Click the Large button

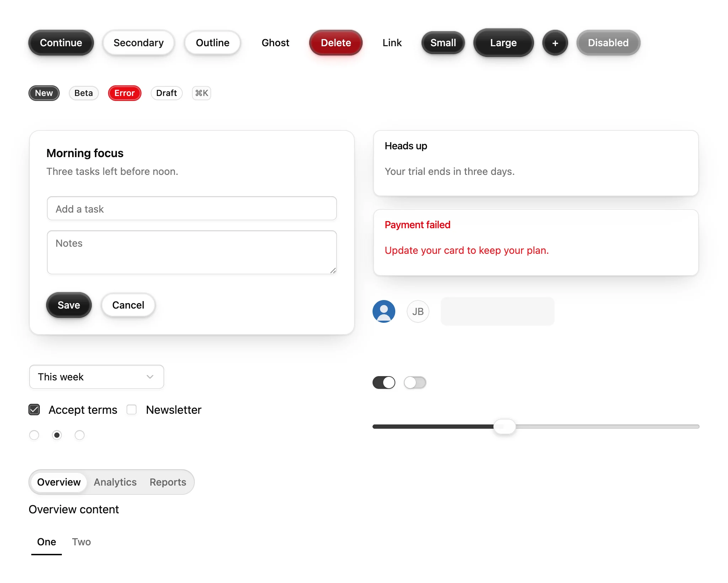pos(503,43)
